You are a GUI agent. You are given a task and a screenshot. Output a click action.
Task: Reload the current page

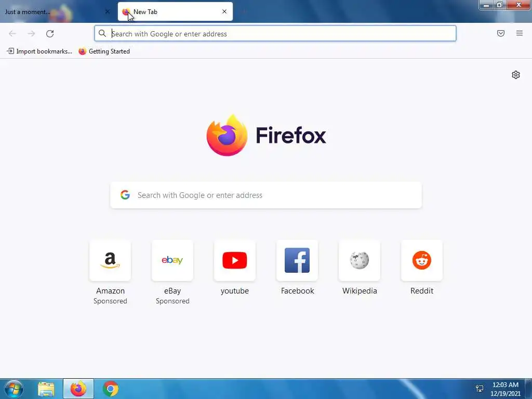[50, 34]
